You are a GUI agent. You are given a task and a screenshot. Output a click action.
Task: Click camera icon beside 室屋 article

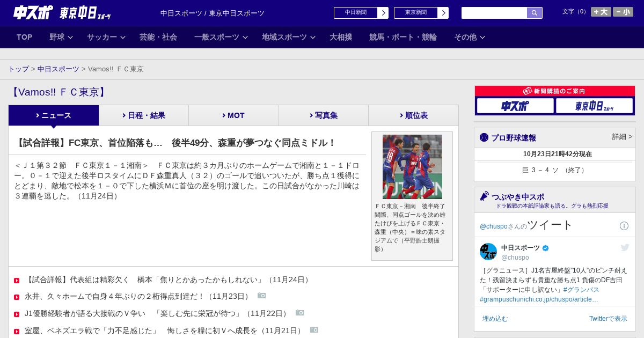click(314, 330)
